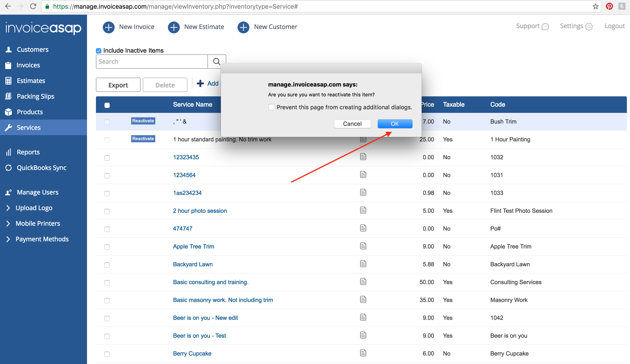Open the 474747 service link

tap(182, 228)
